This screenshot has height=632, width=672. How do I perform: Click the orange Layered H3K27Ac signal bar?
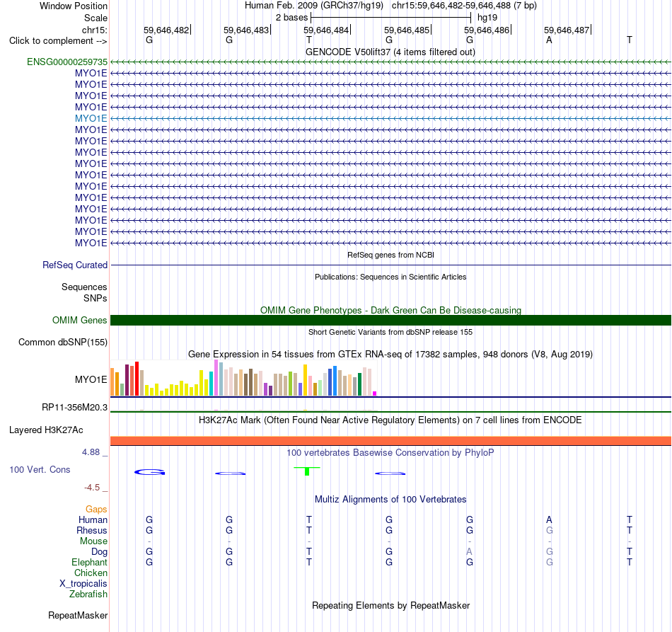(x=390, y=441)
